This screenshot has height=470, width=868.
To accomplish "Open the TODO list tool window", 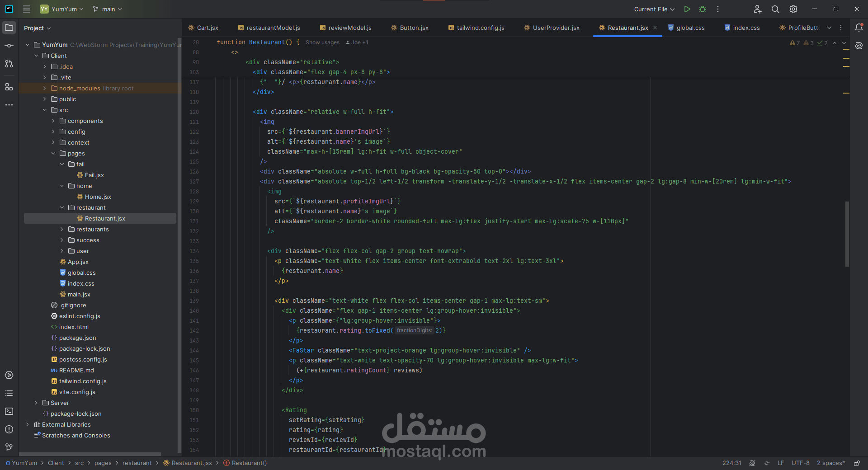I will [x=9, y=393].
